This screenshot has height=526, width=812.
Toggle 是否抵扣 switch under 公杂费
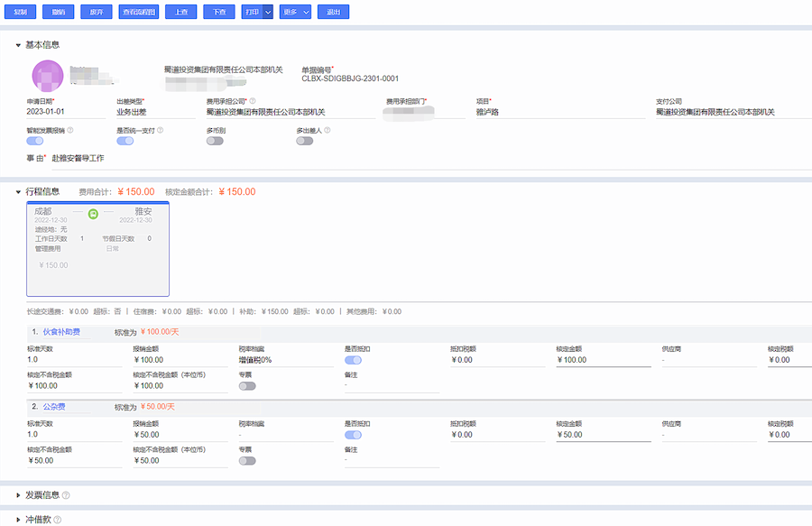pos(353,435)
